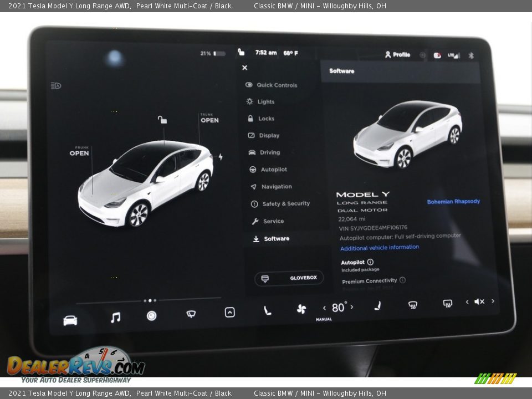
Task: Toggle the front windshield defrost icon
Action: pyautogui.click(x=412, y=305)
